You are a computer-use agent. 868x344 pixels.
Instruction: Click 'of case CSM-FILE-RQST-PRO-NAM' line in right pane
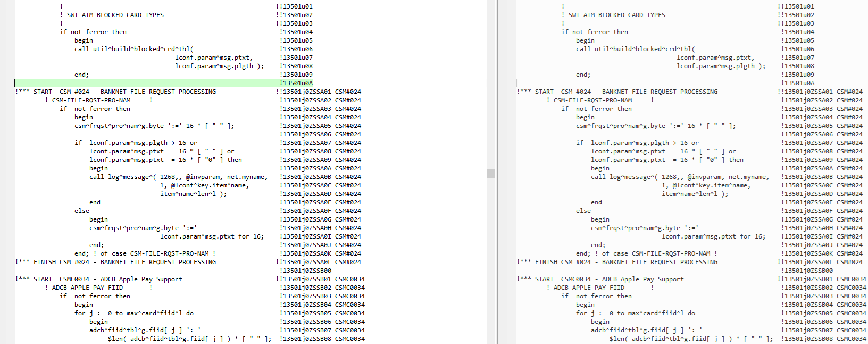tap(647, 253)
